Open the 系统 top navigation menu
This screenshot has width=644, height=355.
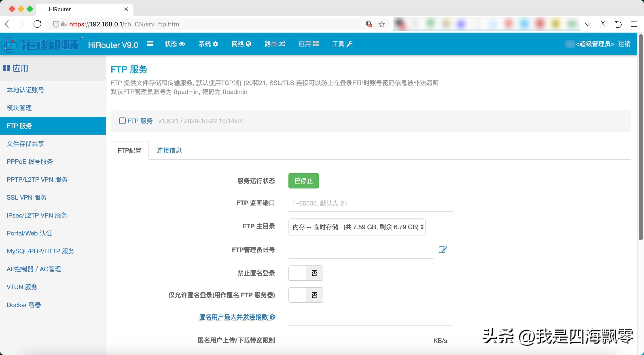(x=208, y=44)
